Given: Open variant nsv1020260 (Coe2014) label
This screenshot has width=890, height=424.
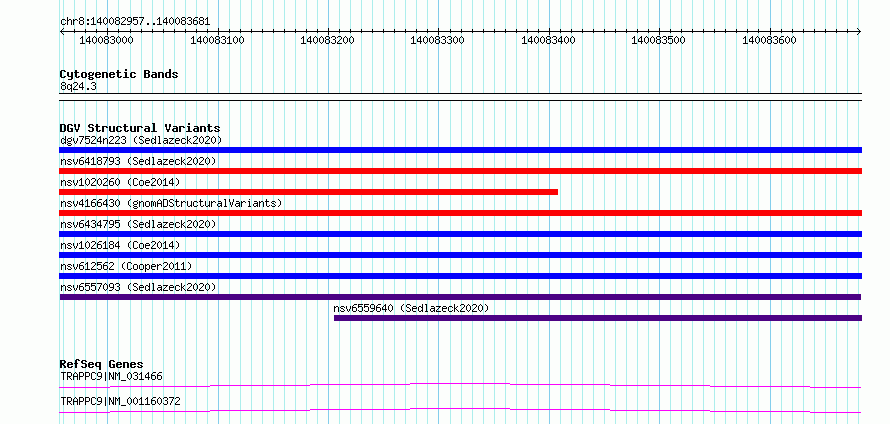Looking at the screenshot, I should tap(120, 182).
